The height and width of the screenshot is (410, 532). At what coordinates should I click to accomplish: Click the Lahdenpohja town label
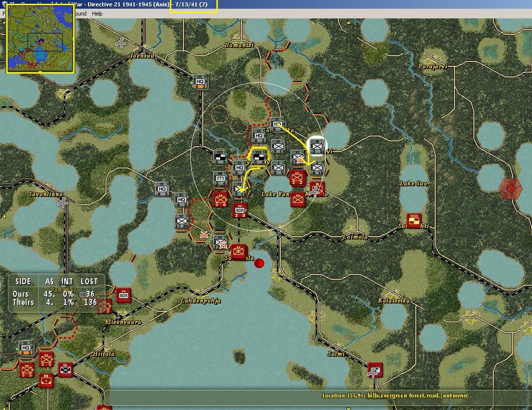[201, 301]
